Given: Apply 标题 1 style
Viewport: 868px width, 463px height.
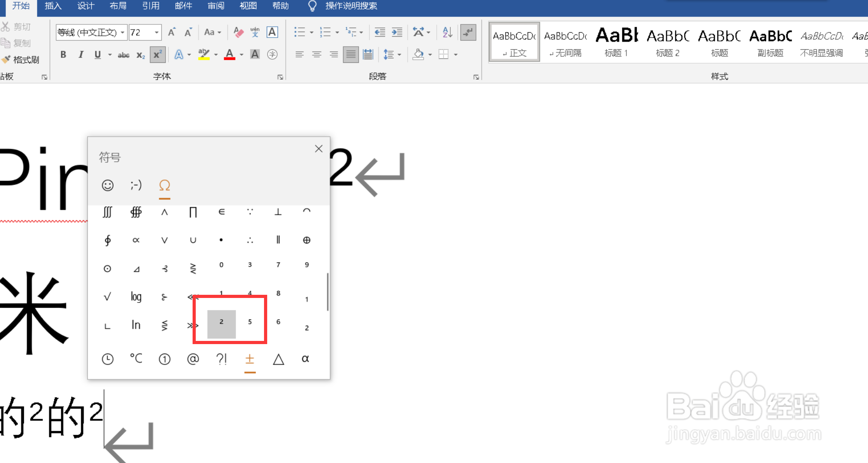Looking at the screenshot, I should 616,42.
